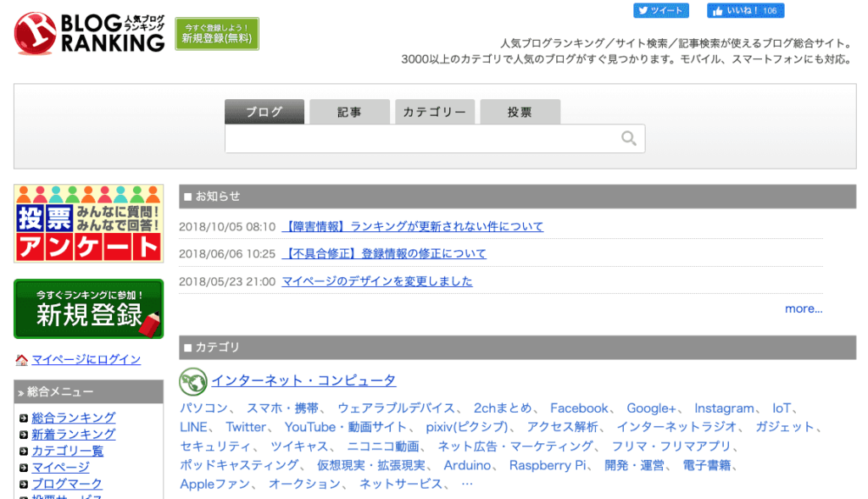Click the magnifying glass search icon
This screenshot has width=868, height=499.
click(x=628, y=138)
